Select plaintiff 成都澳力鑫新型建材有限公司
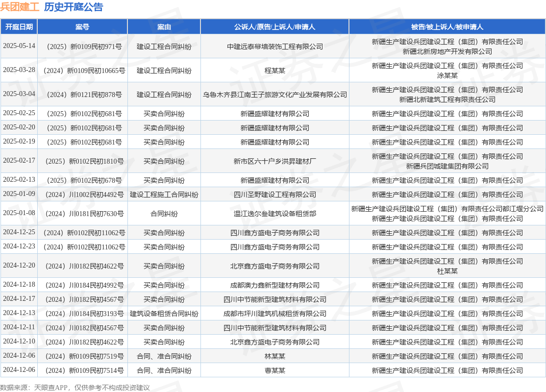 275,285
